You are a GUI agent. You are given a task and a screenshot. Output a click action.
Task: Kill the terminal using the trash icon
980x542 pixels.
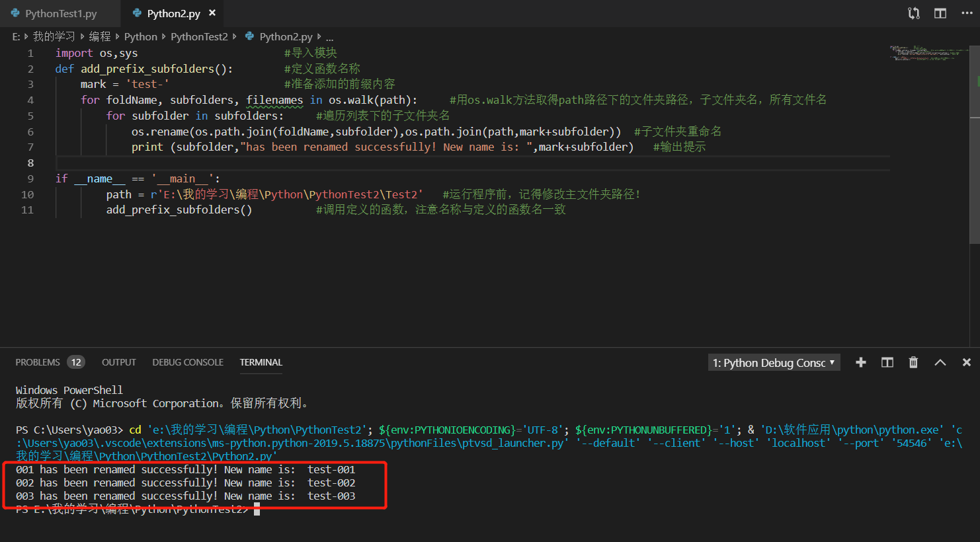point(913,362)
